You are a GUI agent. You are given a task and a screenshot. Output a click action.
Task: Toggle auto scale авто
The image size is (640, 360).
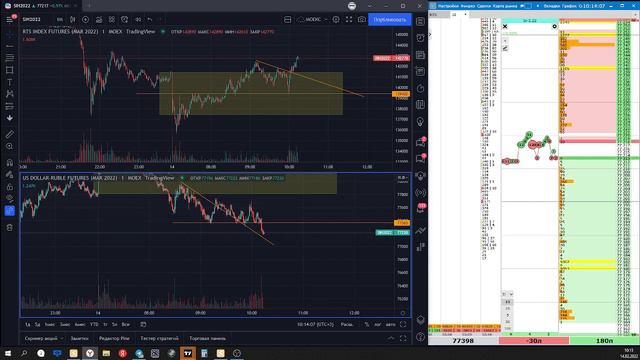391,324
